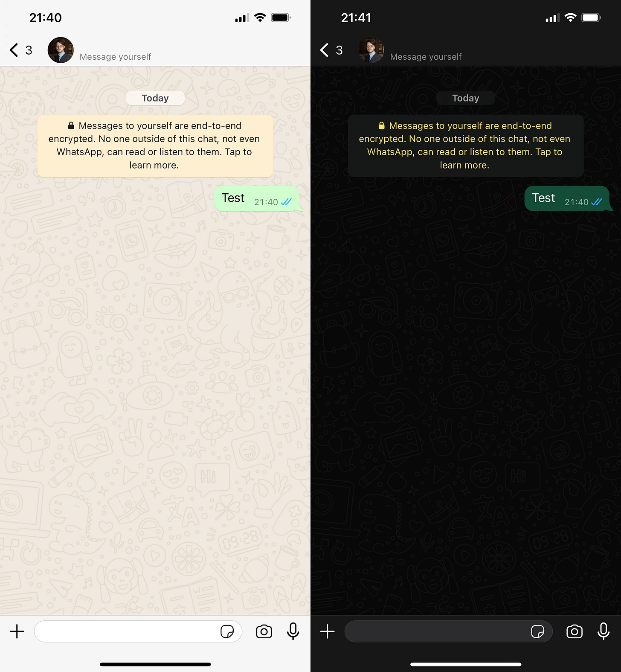
Task: Open profile photo in dark mode header
Action: 371,50
